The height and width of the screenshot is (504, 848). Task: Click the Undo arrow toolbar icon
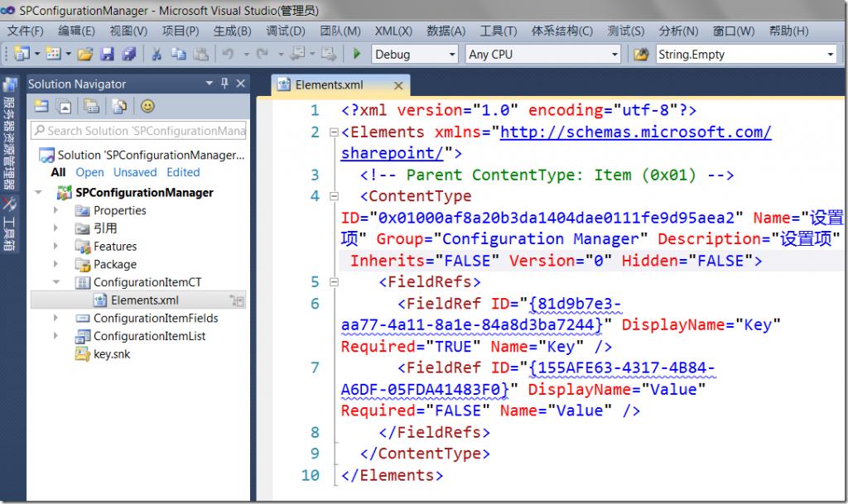(229, 54)
